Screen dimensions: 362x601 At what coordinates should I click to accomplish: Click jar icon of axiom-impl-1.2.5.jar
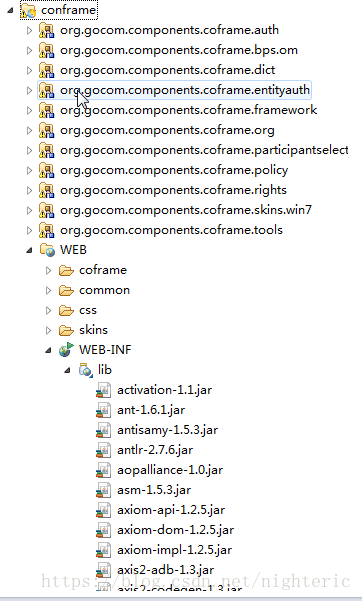pos(104,550)
